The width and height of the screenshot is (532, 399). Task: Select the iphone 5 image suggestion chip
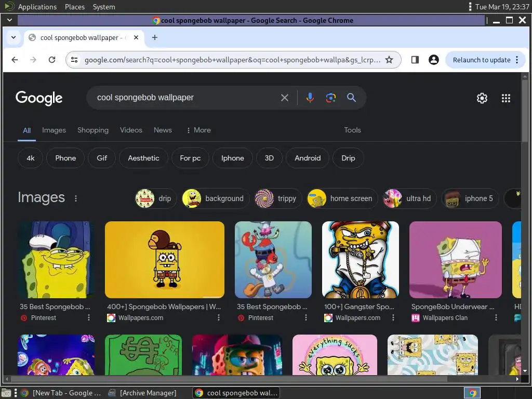(470, 198)
